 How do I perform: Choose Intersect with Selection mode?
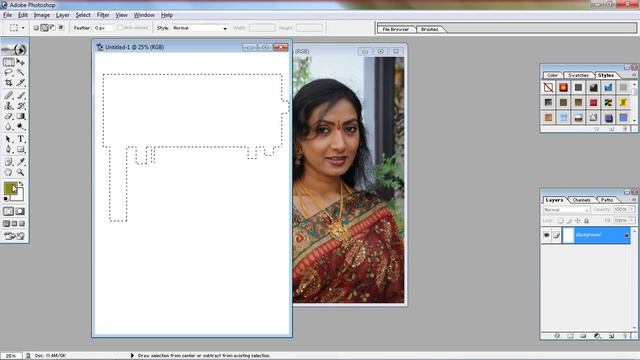pos(61,28)
